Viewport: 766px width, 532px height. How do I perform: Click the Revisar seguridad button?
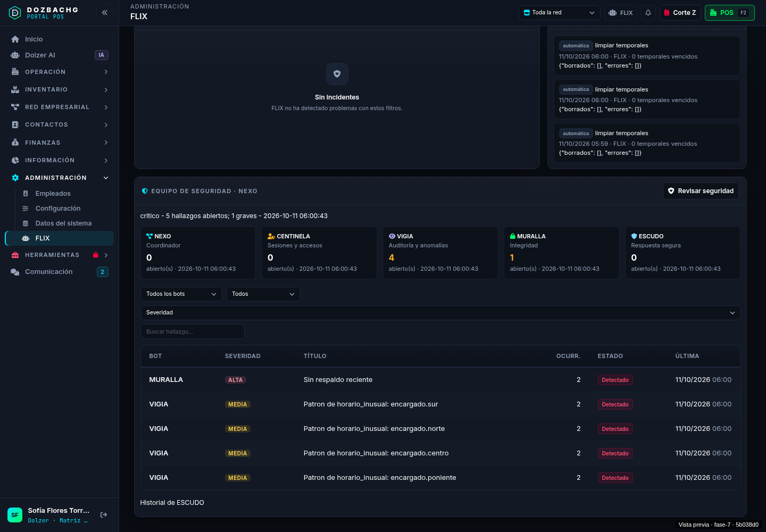(x=701, y=191)
